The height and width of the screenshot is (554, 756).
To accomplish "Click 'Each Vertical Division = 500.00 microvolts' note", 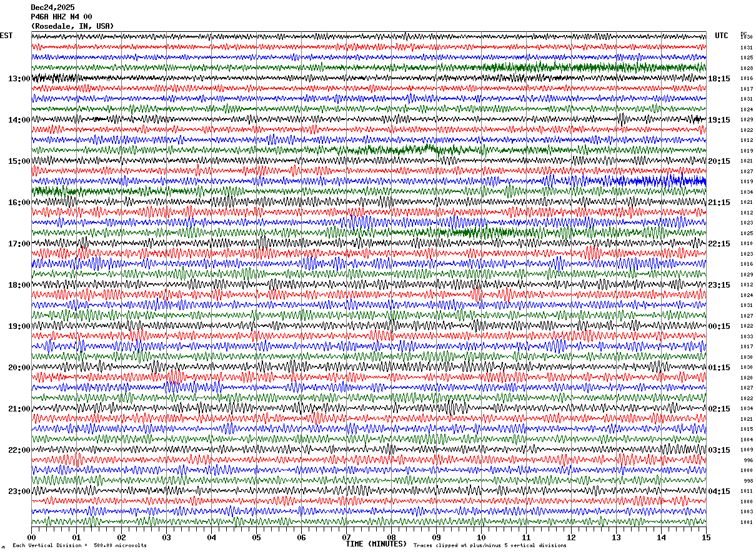I will click(80, 546).
